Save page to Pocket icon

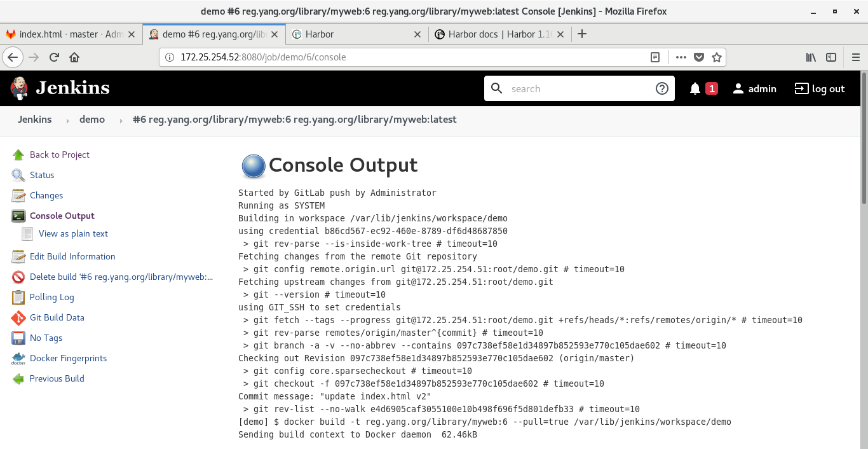pyautogui.click(x=699, y=57)
